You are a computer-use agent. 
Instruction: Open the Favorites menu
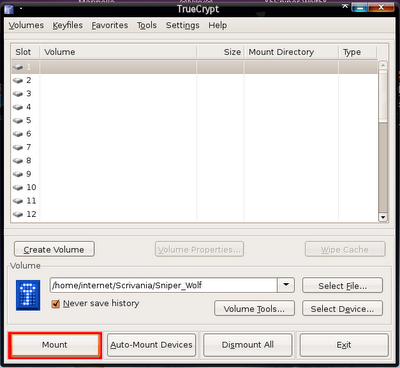tap(110, 25)
